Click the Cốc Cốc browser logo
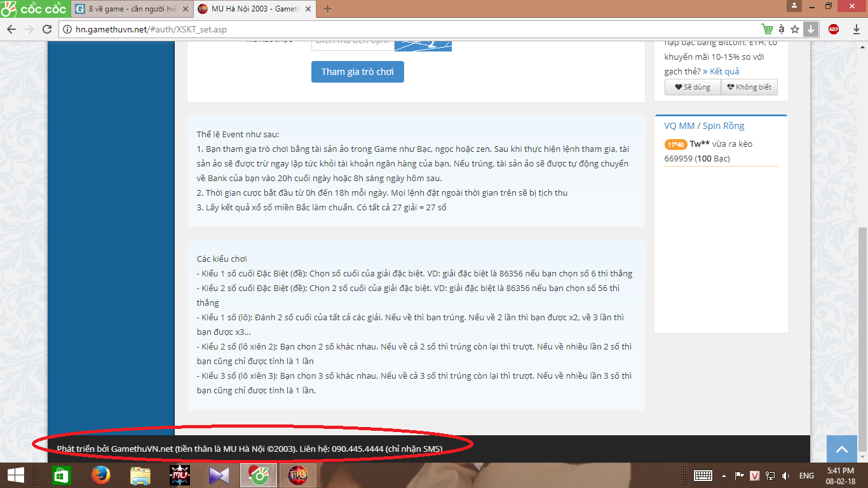 pos(34,8)
